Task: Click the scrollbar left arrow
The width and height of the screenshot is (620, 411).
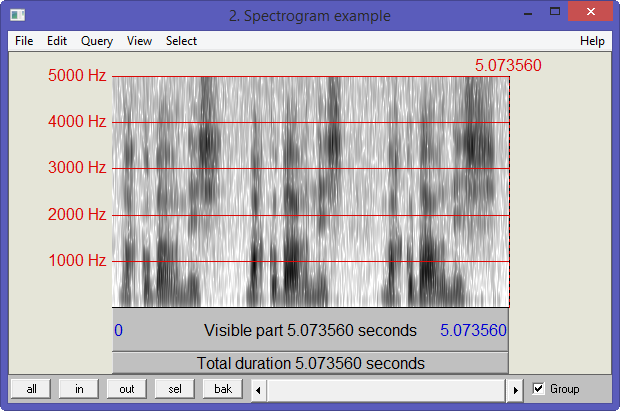Action: [x=259, y=390]
